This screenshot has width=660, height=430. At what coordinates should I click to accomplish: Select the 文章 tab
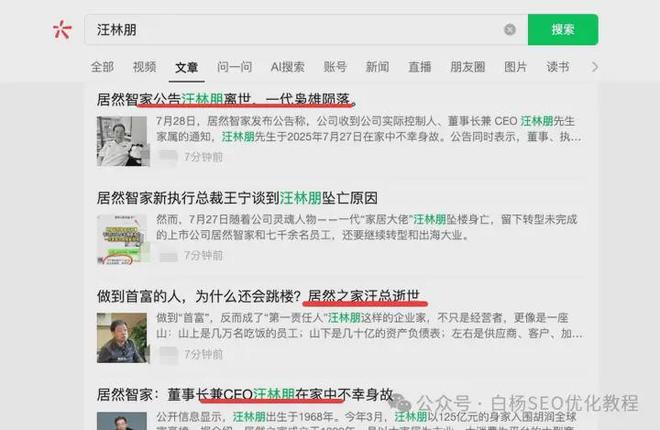tap(187, 67)
